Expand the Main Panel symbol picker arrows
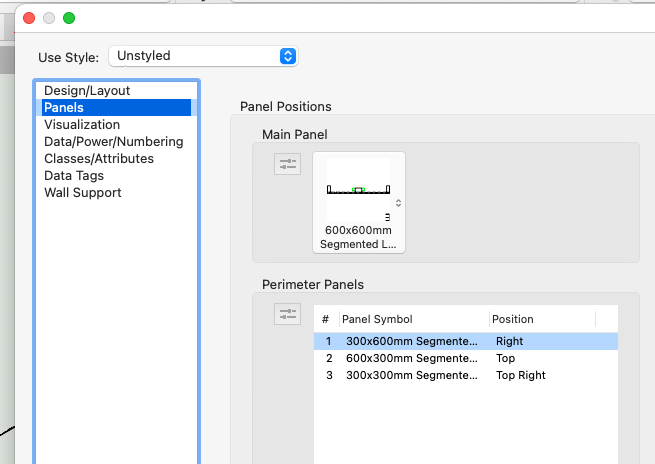The width and height of the screenshot is (655, 464). pos(399,203)
